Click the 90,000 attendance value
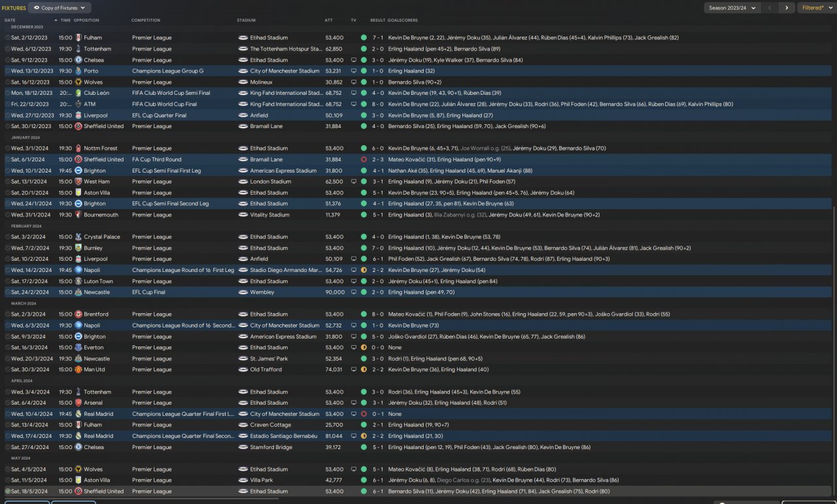The height and width of the screenshot is (504, 837). click(x=335, y=293)
